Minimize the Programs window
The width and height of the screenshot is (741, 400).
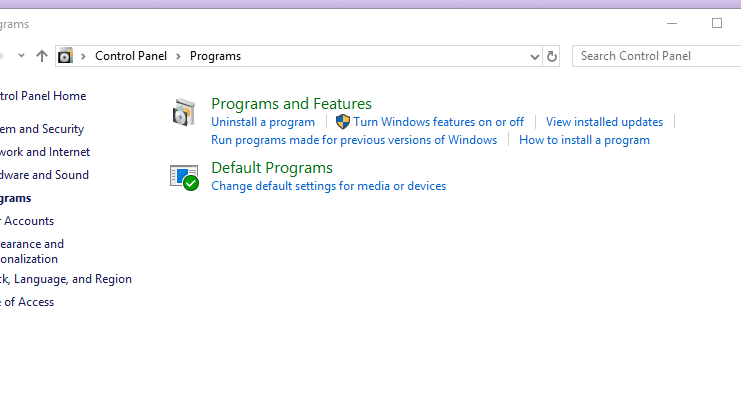(672, 23)
